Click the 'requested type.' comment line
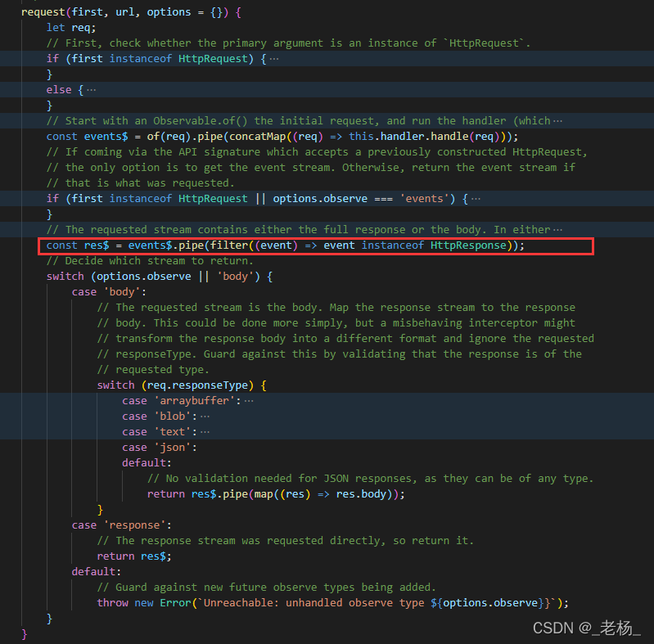 (153, 370)
